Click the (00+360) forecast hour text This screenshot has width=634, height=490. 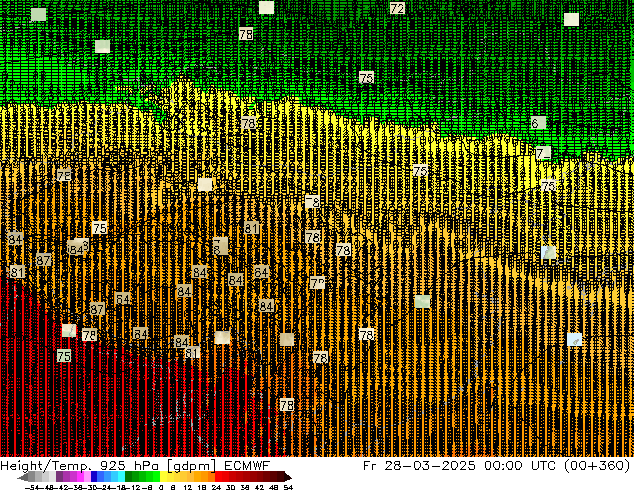pos(598,465)
